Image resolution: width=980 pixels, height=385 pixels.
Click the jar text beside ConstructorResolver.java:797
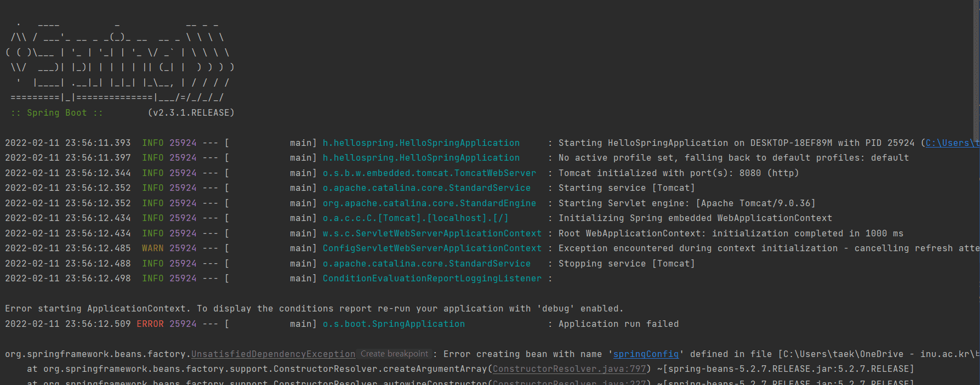click(x=785, y=369)
